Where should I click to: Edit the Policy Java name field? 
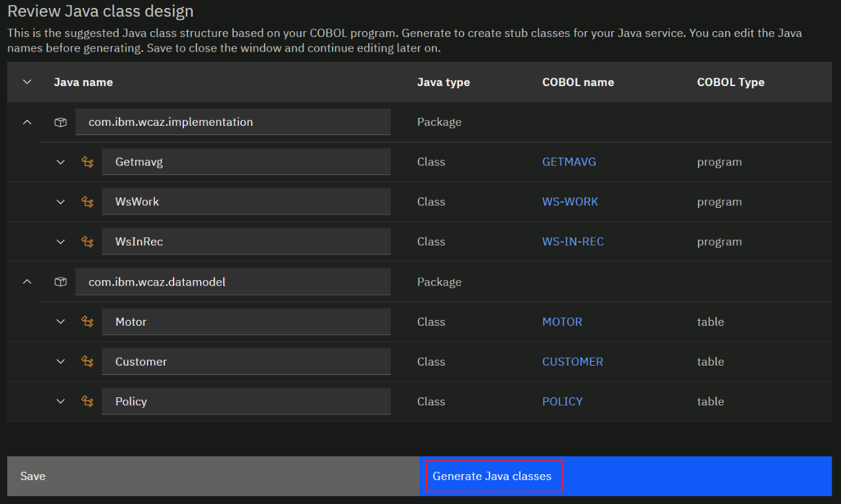pos(246,401)
